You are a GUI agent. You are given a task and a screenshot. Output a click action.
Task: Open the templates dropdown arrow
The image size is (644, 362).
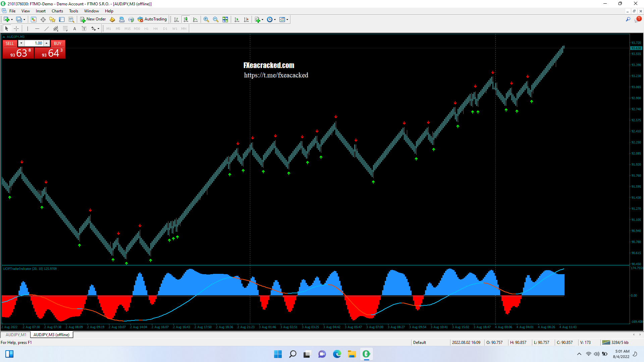287,19
